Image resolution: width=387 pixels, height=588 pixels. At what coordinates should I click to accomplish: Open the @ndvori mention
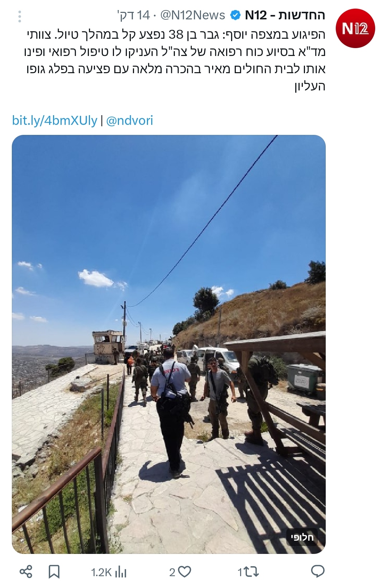pos(130,120)
